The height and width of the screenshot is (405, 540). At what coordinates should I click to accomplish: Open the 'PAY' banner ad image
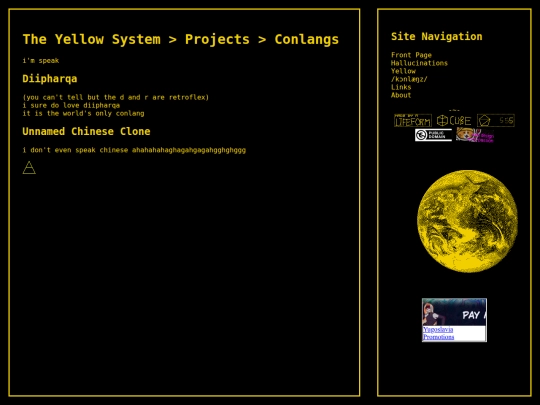[x=454, y=312]
